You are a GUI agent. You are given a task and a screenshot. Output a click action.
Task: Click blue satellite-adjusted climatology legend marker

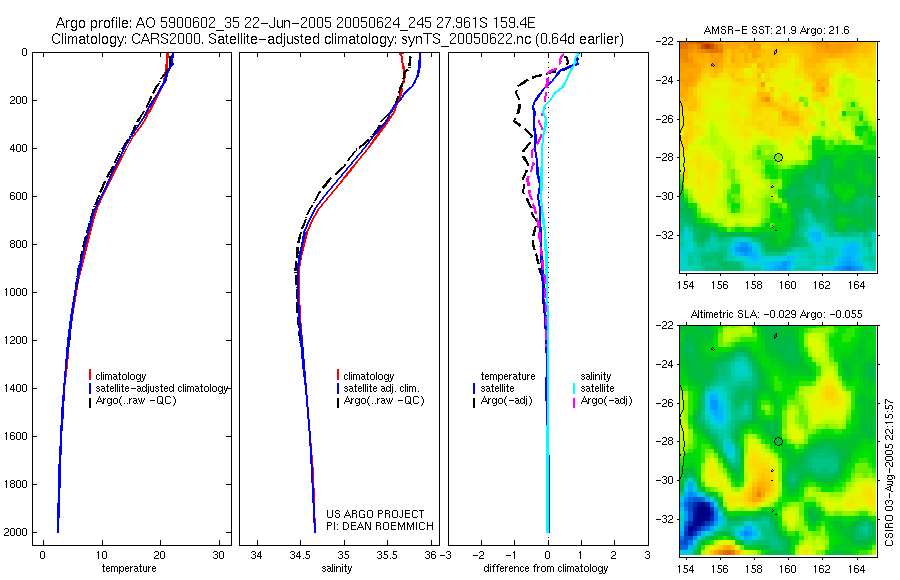(x=90, y=388)
